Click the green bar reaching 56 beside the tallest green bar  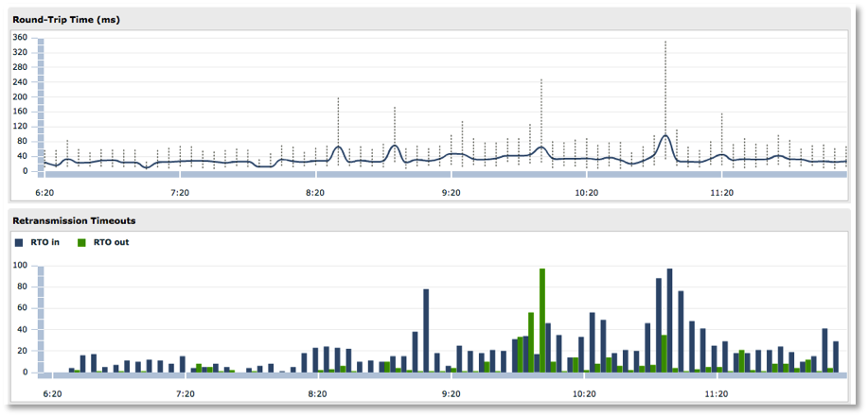531,342
